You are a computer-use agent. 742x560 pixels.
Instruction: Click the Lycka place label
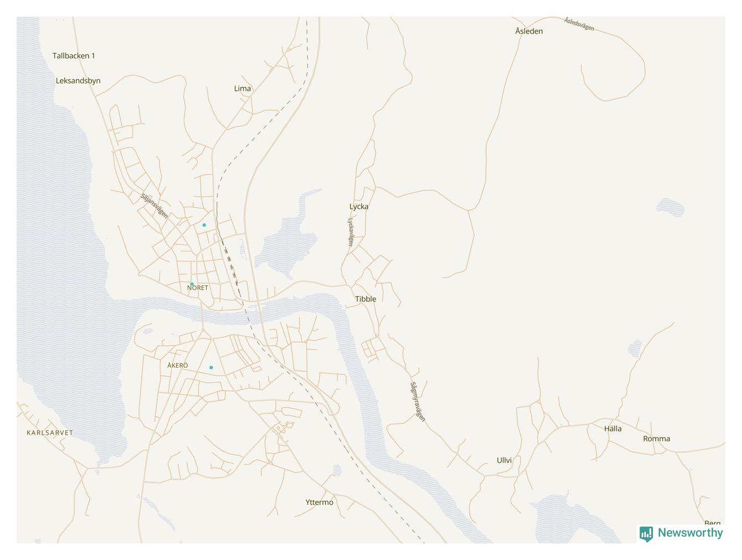359,207
